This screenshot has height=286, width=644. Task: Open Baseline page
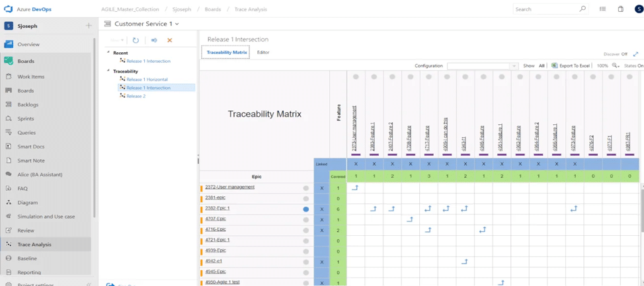tap(27, 258)
